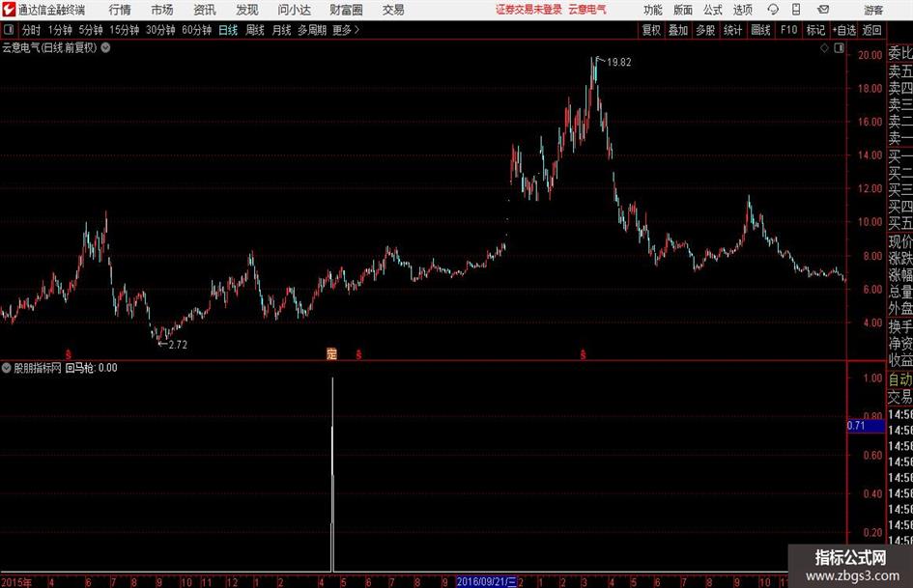The width and height of the screenshot is (913, 588).
Task: Open the 问小达 menu
Action: coord(294,10)
